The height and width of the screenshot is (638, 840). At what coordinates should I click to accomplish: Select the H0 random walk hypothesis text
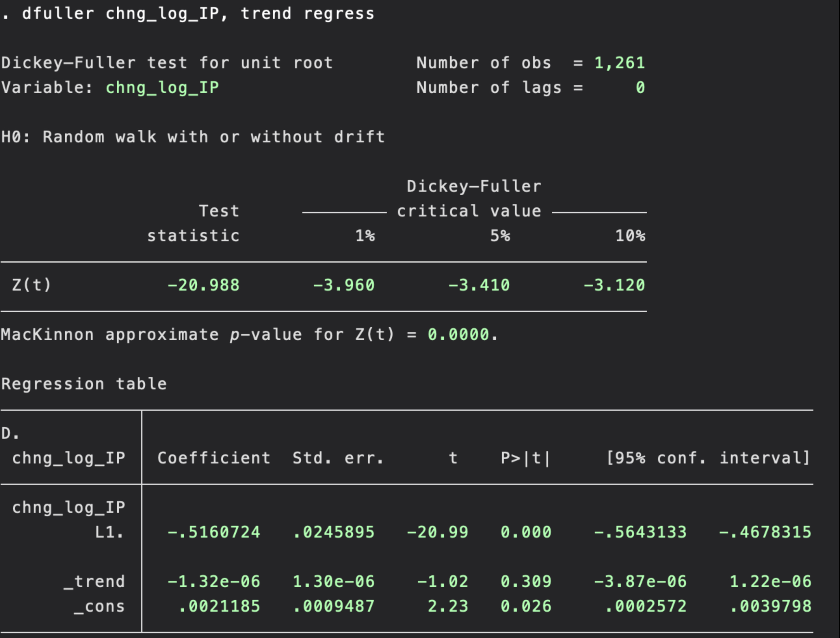(190, 137)
